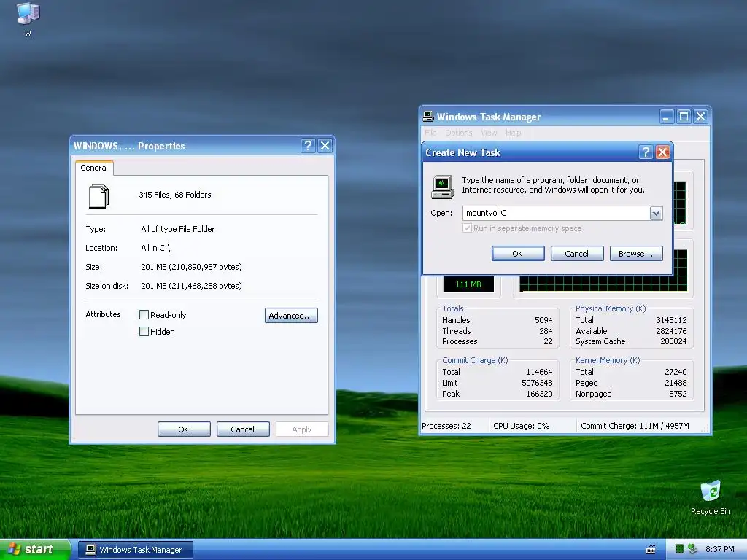Click the disabled Apply button in Properties

tap(302, 429)
